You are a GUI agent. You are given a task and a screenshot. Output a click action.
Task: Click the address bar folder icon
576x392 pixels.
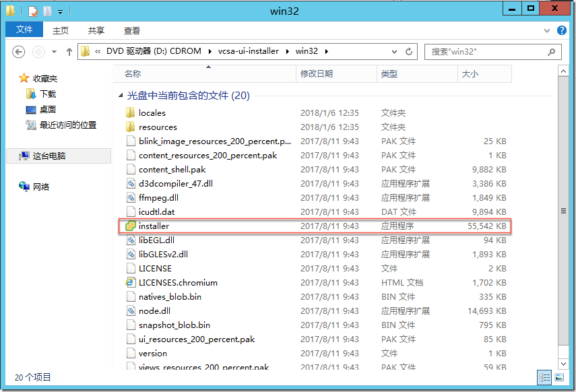pos(86,51)
